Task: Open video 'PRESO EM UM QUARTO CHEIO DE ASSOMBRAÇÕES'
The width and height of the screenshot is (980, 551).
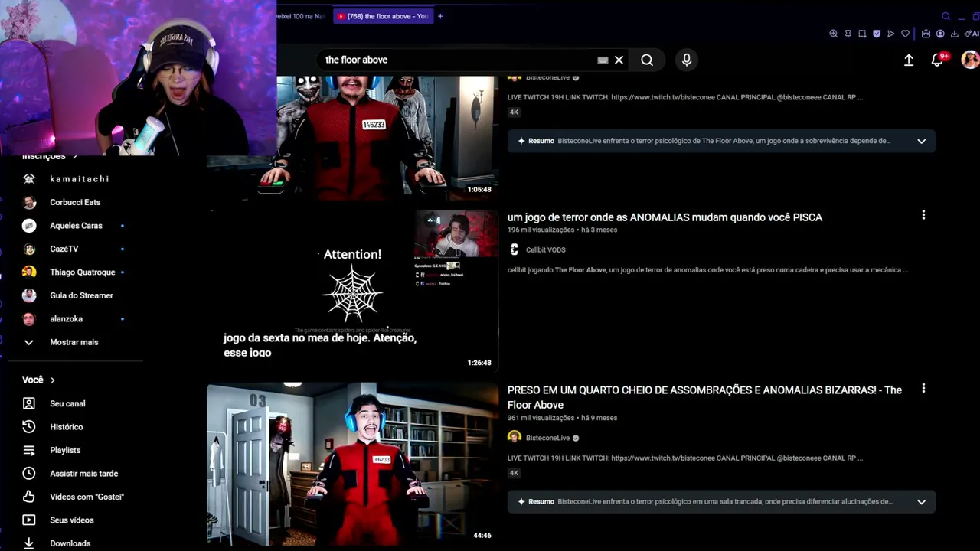Action: (x=704, y=397)
